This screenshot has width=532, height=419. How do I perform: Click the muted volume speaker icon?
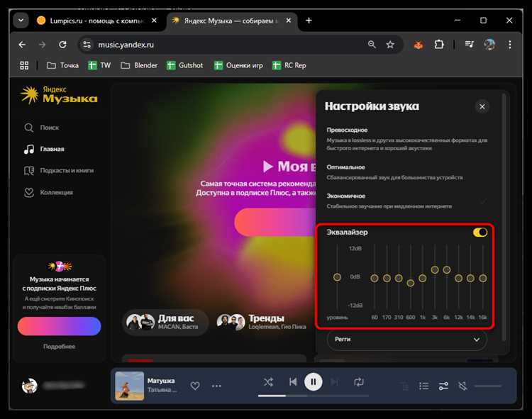[x=462, y=386]
